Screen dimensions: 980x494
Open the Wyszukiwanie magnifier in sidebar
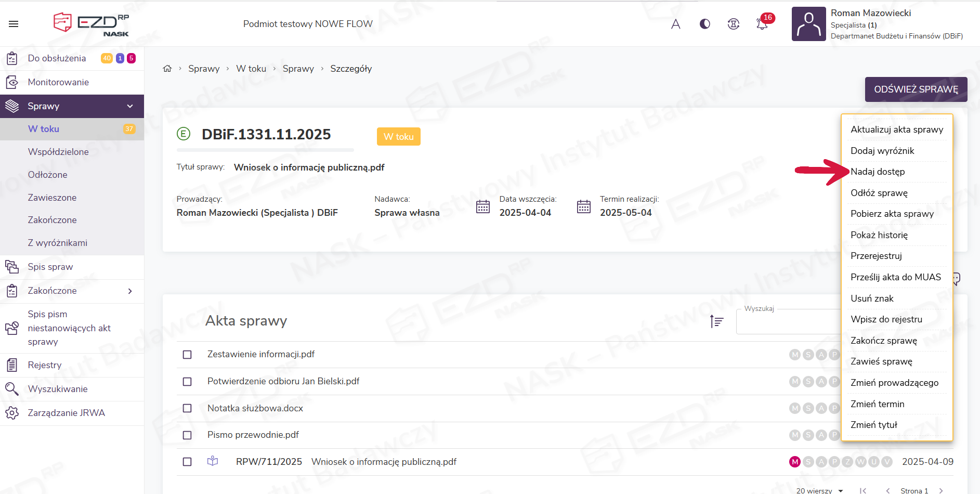[x=12, y=389]
